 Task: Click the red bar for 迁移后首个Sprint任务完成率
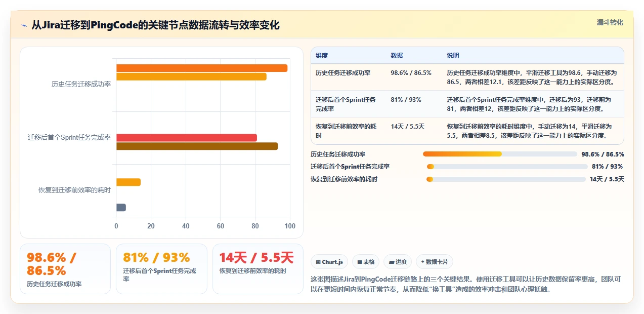click(x=187, y=138)
